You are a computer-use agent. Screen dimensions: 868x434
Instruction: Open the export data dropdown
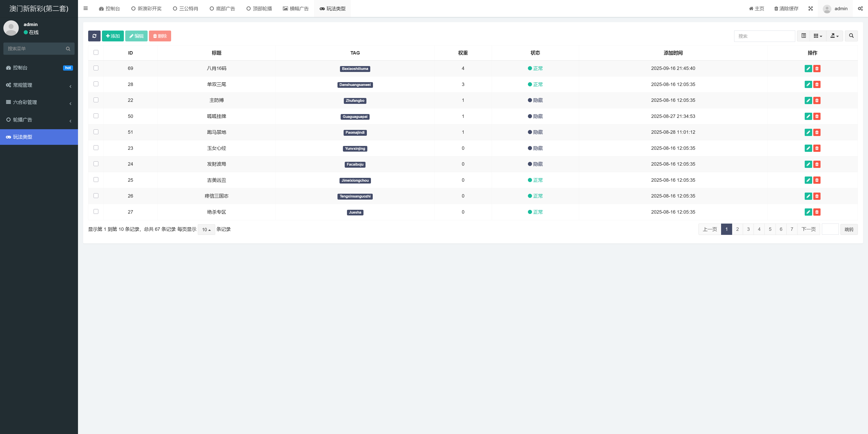(x=834, y=36)
